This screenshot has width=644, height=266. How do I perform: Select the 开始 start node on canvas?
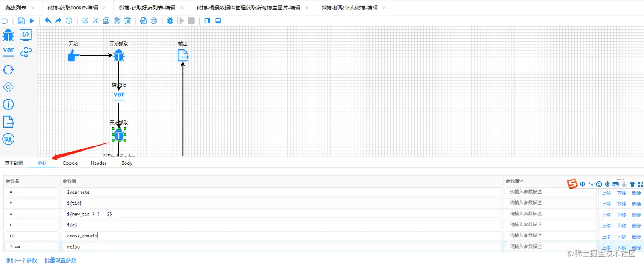click(x=73, y=55)
